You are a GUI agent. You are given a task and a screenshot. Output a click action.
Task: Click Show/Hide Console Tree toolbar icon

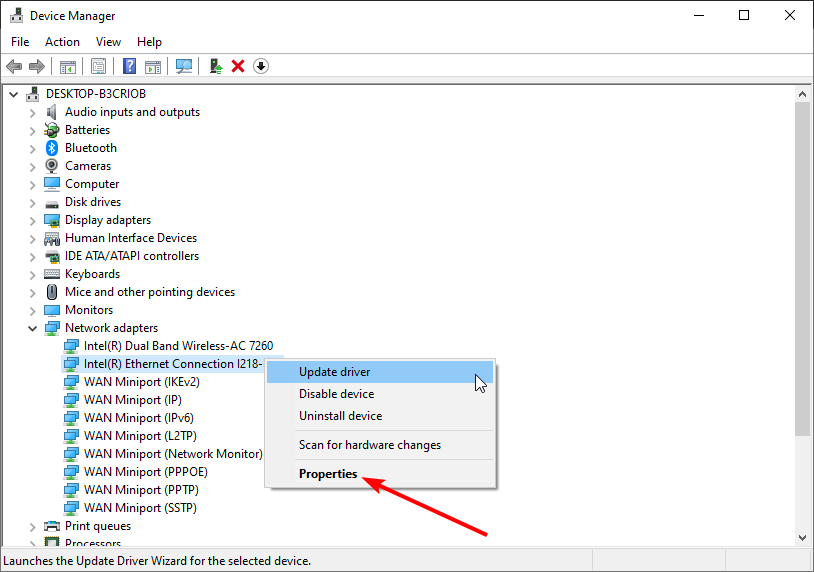67,66
